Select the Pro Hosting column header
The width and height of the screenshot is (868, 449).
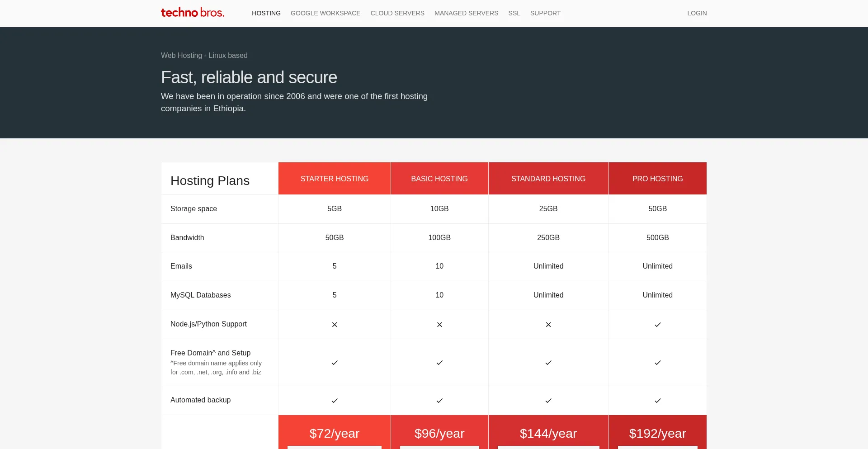(657, 179)
